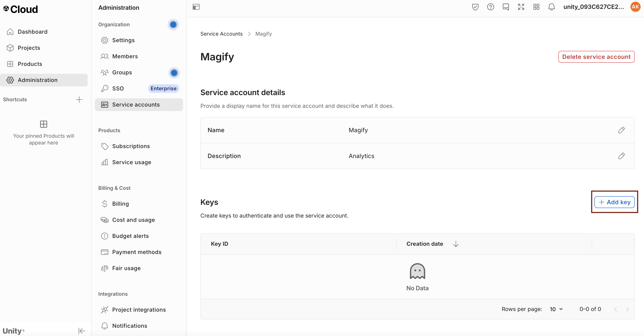Click the 0–0 of 0 pagination text
Image resolution: width=644 pixels, height=336 pixels.
pyautogui.click(x=590, y=309)
